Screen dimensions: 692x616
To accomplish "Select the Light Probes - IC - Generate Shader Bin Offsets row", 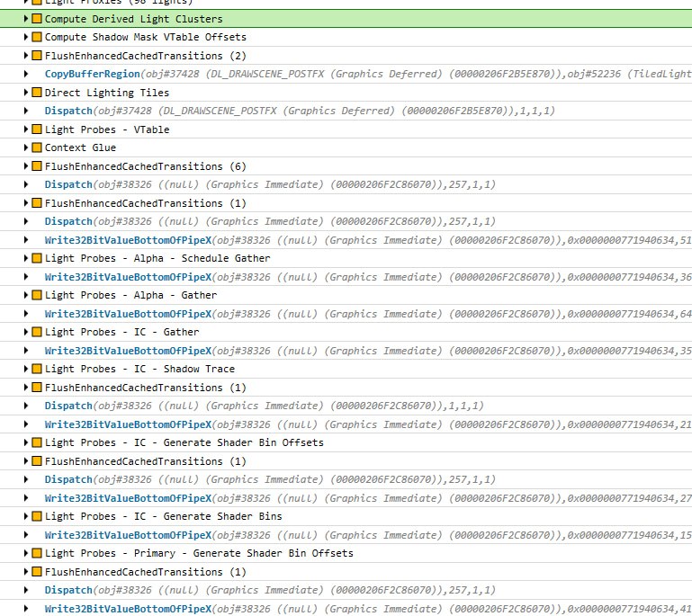I will pos(346,442).
